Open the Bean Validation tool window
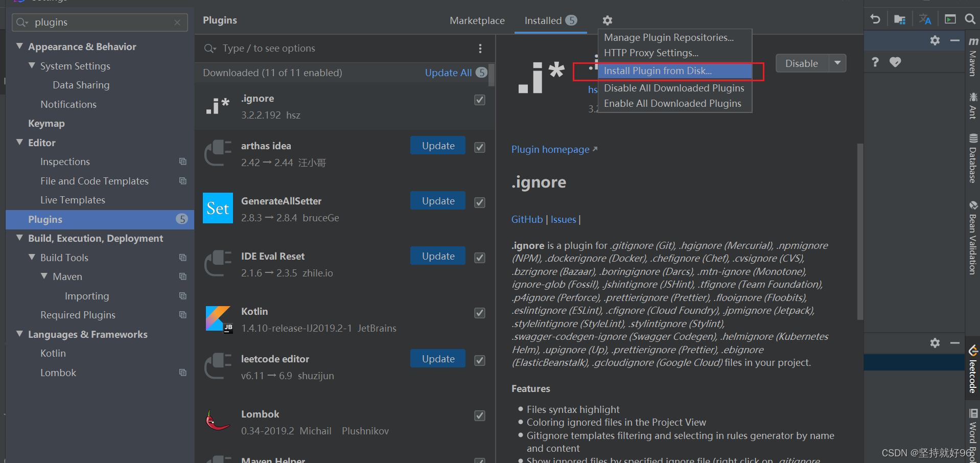 pos(973,238)
